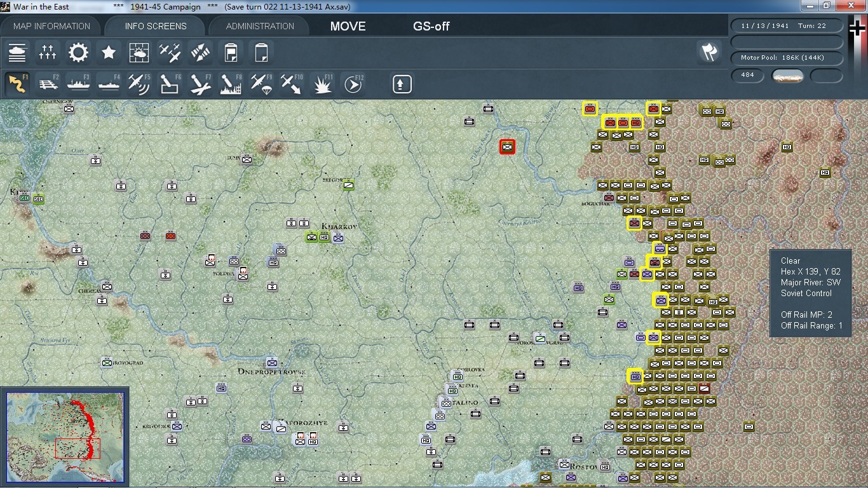The height and width of the screenshot is (488, 868).
Task: Click the War in the East title bar text
Action: tap(41, 6)
